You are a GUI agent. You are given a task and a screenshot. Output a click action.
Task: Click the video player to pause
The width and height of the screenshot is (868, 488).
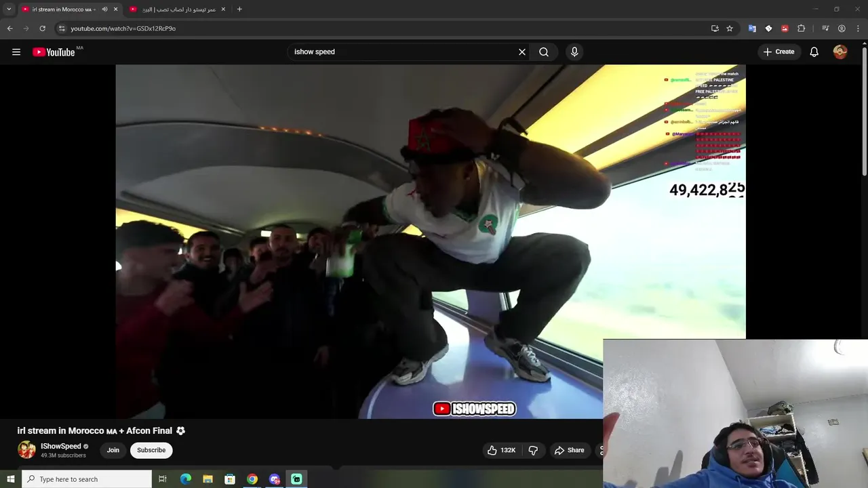[x=430, y=242]
